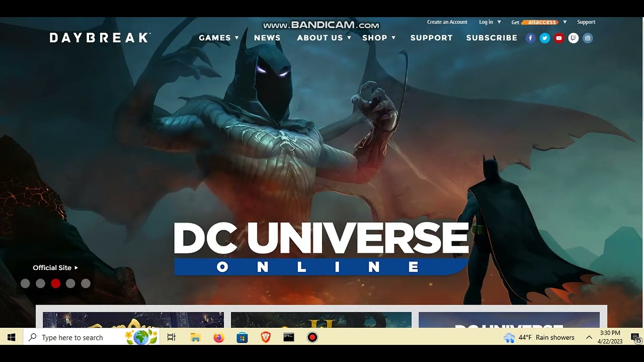Open Microsoft Store from taskbar

pos(242,337)
